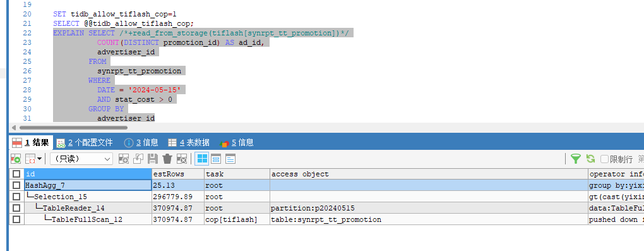The image size is (644, 251).
Task: Open the 3 信息 messages tab
Action: (x=141, y=143)
